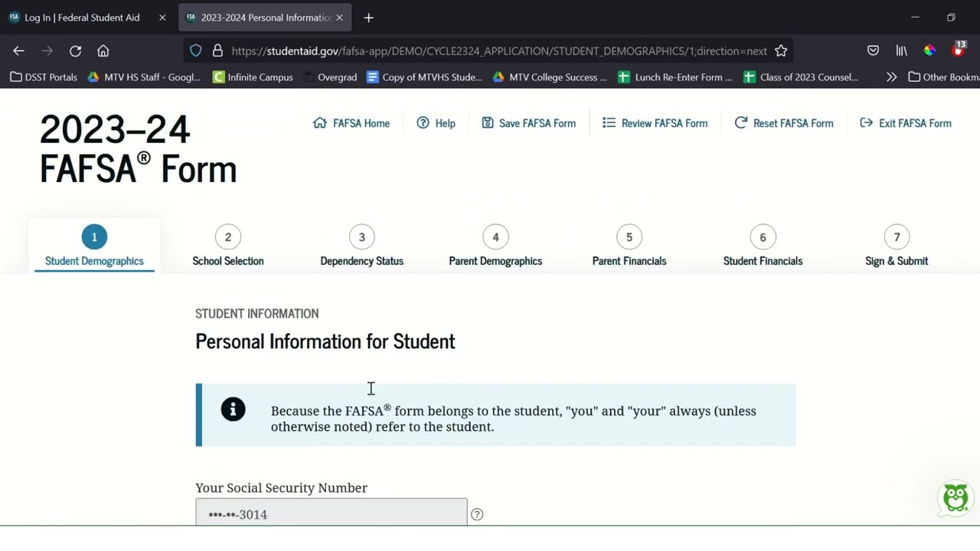The width and height of the screenshot is (980, 551).
Task: Click the info icon in the notice box
Action: click(x=233, y=409)
